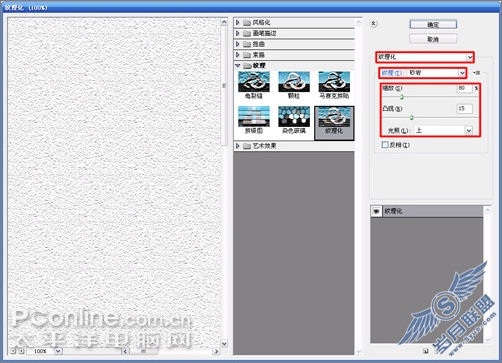Click the preview horizontal scroll right arrow
Viewport: 502px width, 363px height.
(x=216, y=351)
